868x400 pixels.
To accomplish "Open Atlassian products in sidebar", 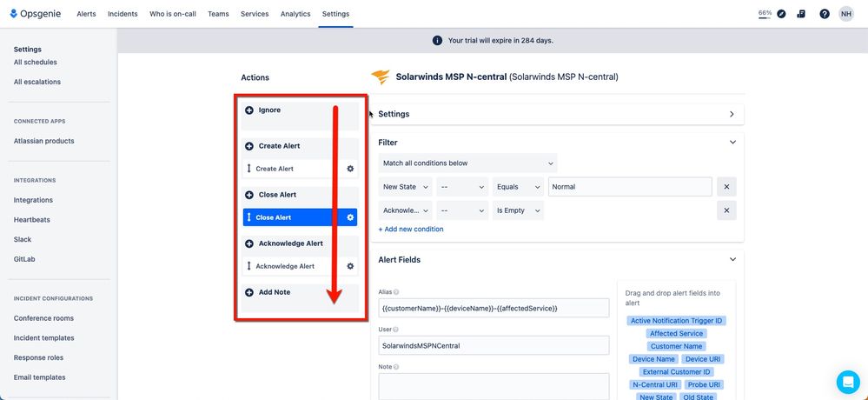I will click(43, 141).
